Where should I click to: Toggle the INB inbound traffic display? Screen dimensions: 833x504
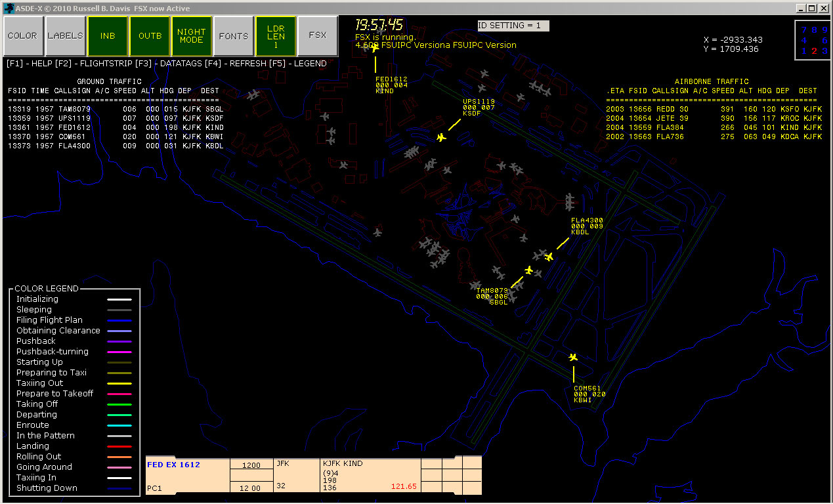pos(107,35)
